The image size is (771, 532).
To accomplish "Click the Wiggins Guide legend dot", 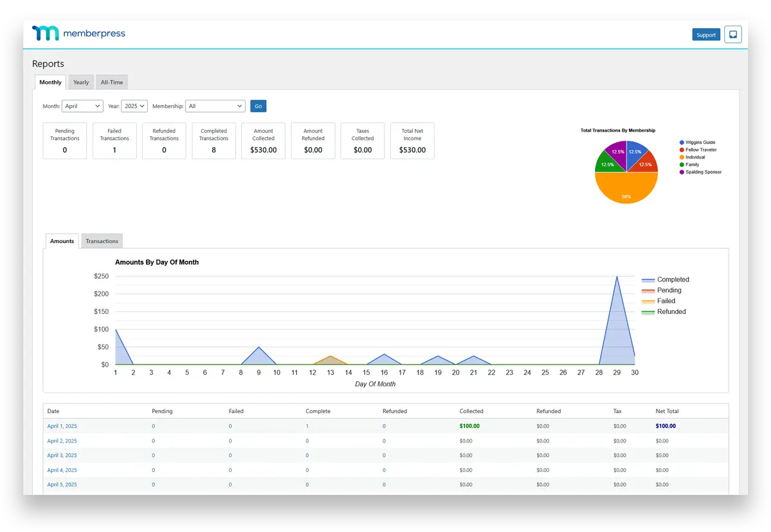I will click(682, 143).
